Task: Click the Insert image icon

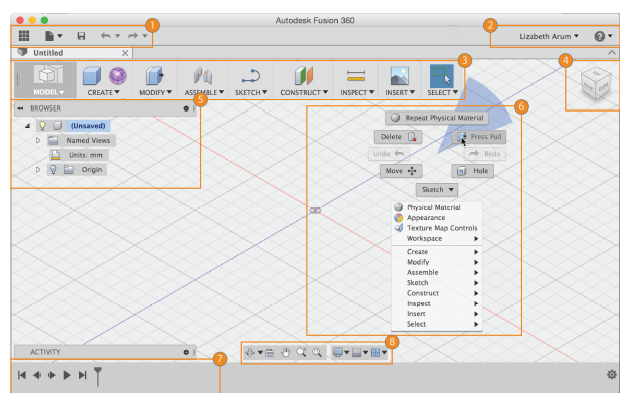Action: 399,76
